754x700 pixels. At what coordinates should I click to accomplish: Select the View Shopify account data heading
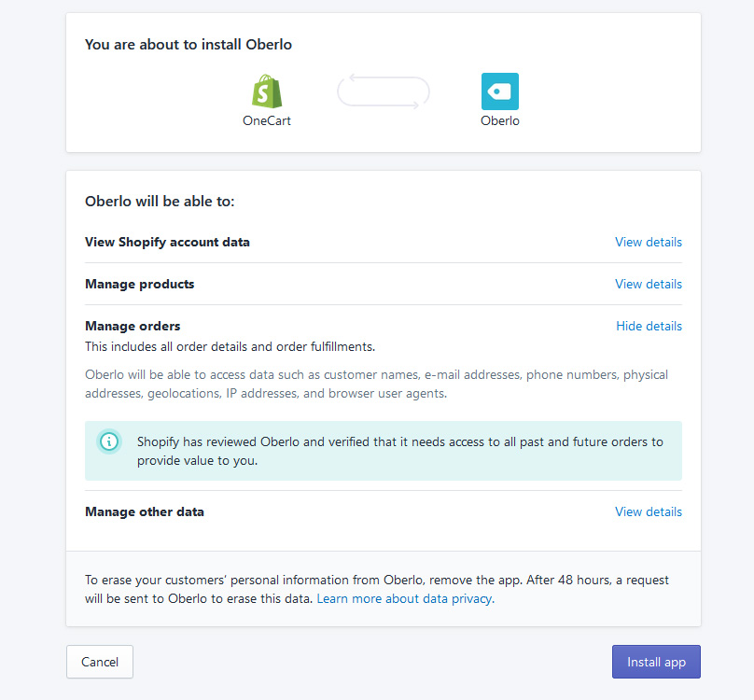pos(167,242)
